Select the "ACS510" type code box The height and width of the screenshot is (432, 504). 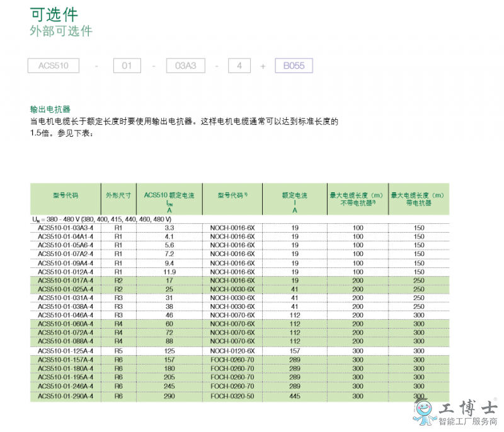coord(54,66)
